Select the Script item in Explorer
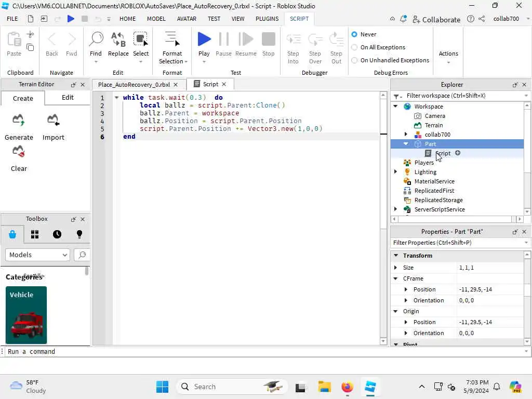 443,153
